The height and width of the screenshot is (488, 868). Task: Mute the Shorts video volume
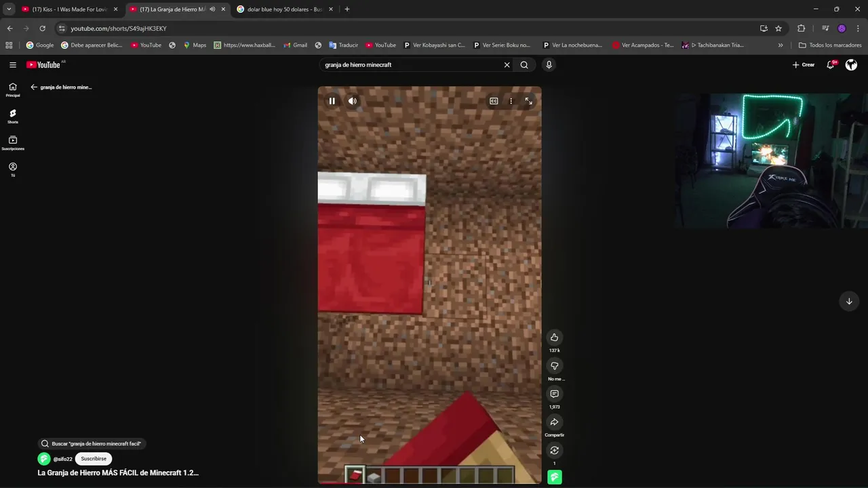pyautogui.click(x=353, y=101)
